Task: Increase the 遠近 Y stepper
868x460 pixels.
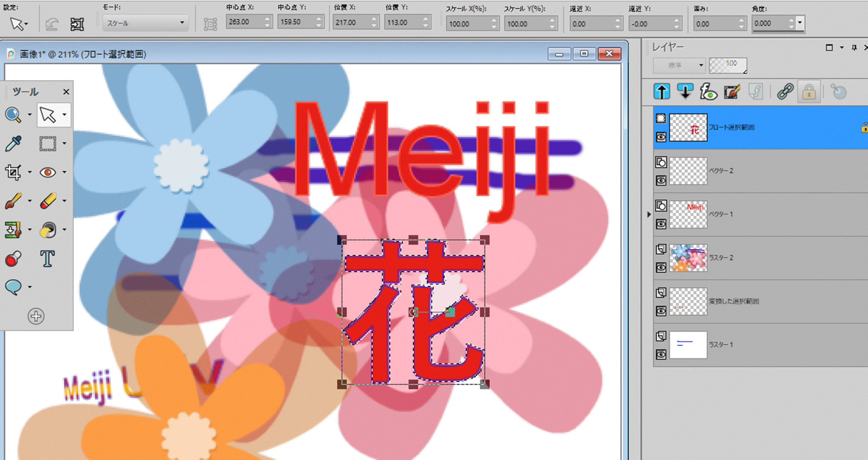Action: 676,21
